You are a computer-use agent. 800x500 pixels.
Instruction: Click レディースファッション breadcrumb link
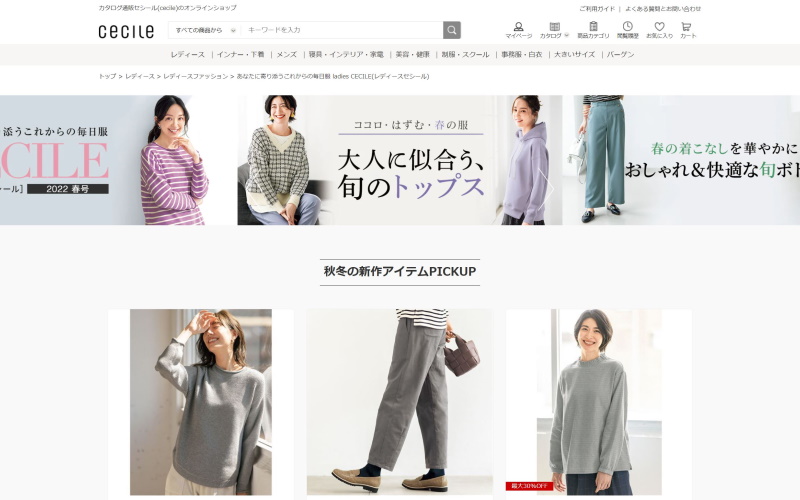coord(195,76)
